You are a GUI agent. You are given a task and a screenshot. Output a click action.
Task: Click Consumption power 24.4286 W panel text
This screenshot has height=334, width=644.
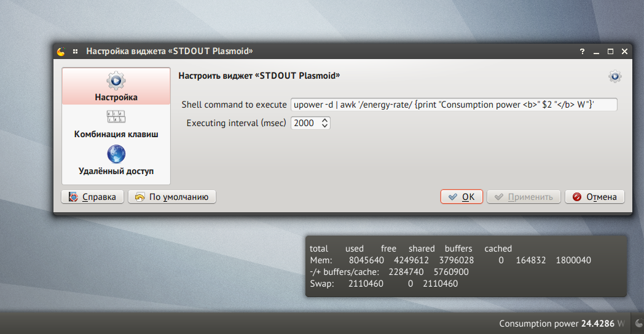(x=562, y=324)
